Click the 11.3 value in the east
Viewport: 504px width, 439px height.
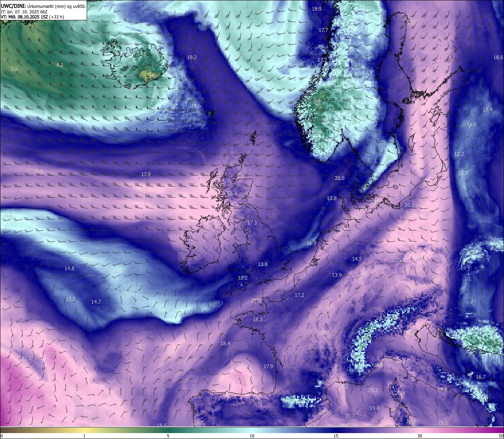(463, 172)
